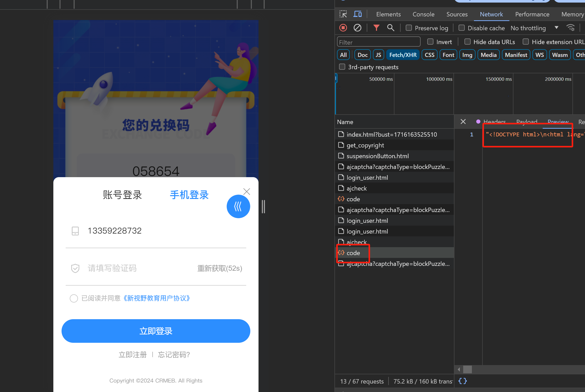Stop recording network log
585x392 pixels.
(x=343, y=28)
